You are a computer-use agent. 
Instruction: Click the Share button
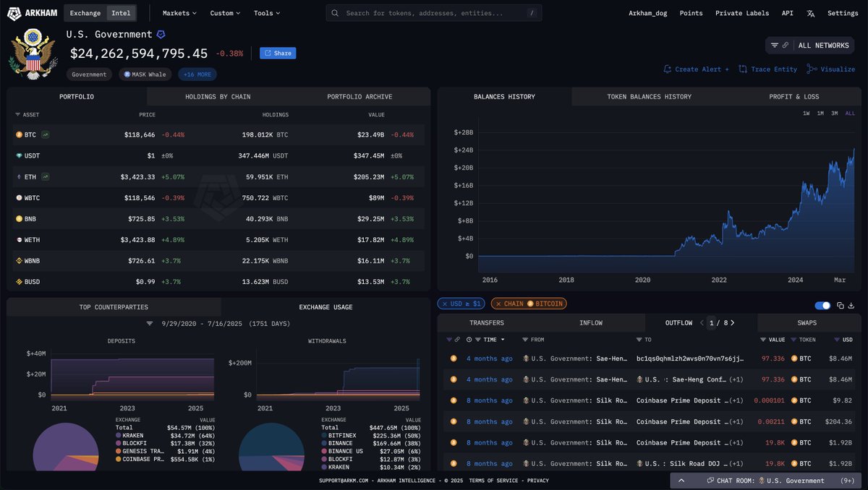[278, 53]
